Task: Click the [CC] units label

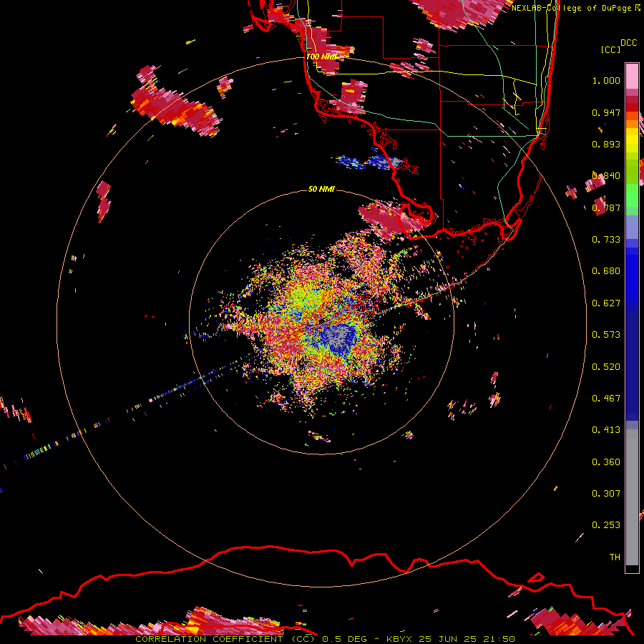Action: [x=610, y=49]
